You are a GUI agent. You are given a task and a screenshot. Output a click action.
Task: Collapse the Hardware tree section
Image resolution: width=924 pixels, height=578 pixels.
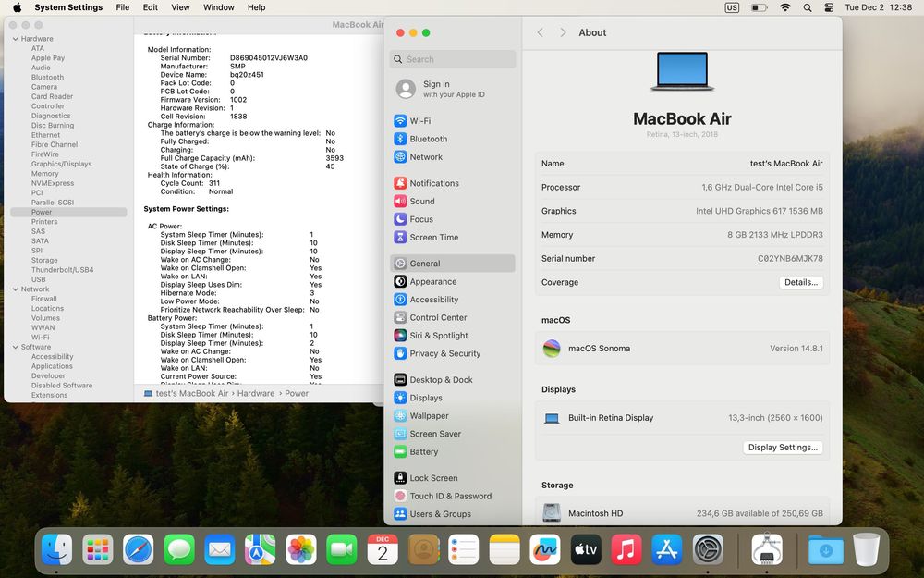click(x=16, y=39)
